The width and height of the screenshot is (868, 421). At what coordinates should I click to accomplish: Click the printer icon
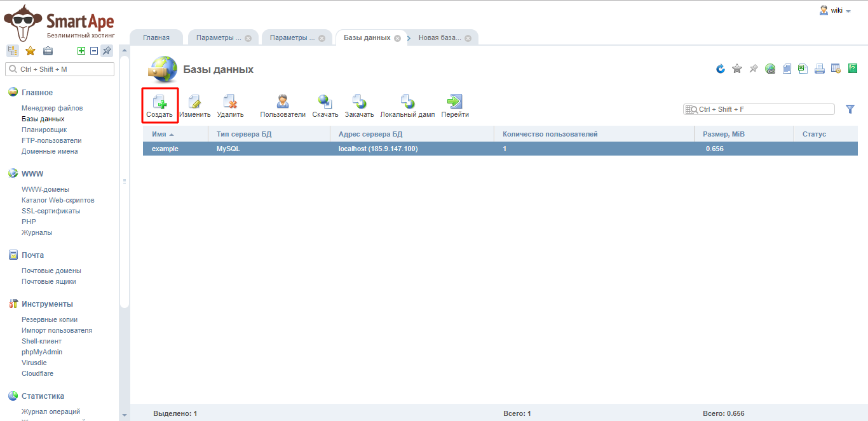[820, 69]
